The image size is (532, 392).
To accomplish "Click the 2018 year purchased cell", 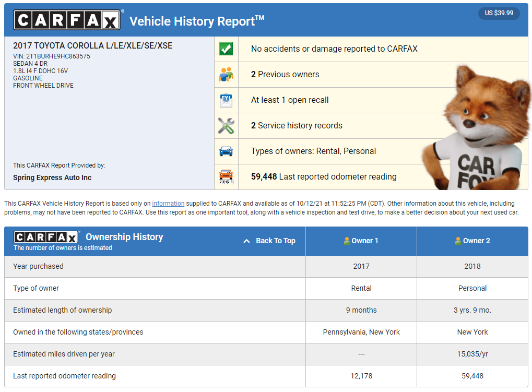I will pyautogui.click(x=472, y=267).
